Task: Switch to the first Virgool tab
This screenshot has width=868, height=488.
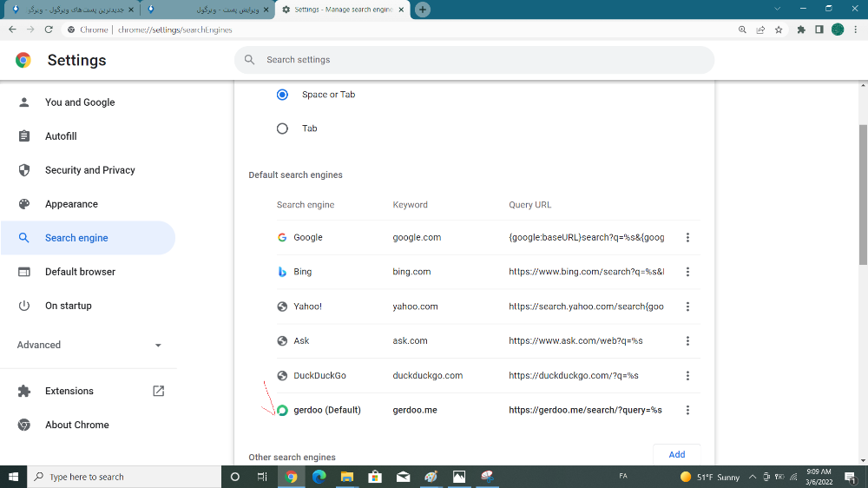Action: tap(71, 10)
